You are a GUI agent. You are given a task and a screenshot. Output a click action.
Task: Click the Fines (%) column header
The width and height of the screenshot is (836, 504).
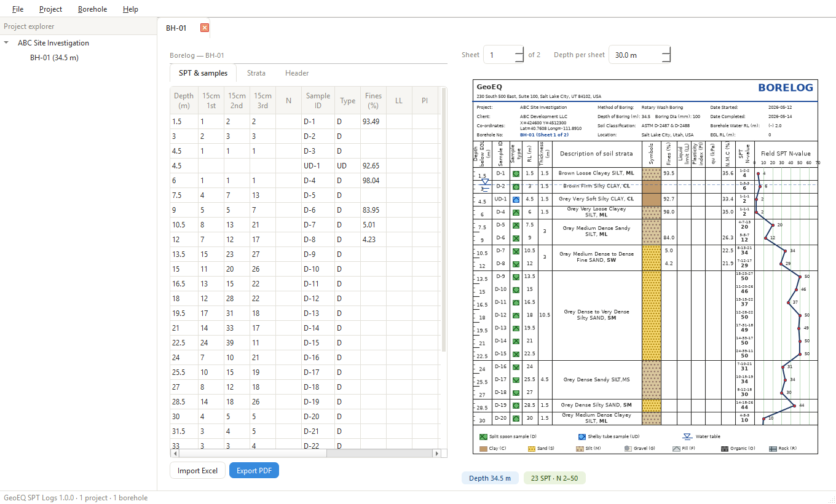(x=373, y=101)
